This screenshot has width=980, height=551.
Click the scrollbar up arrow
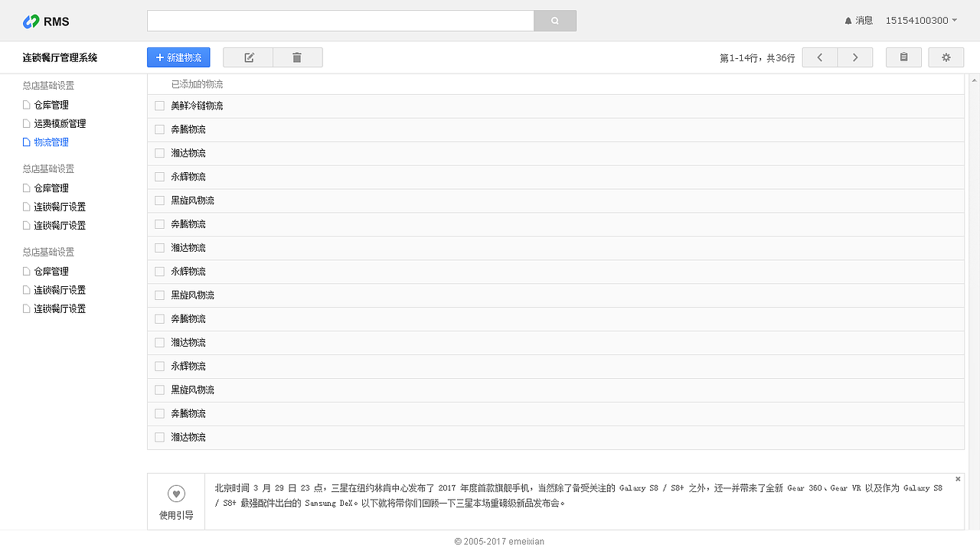click(975, 80)
